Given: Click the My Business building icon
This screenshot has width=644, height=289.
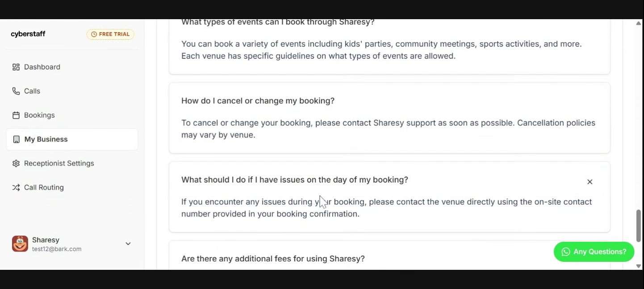Looking at the screenshot, I should click(17, 139).
